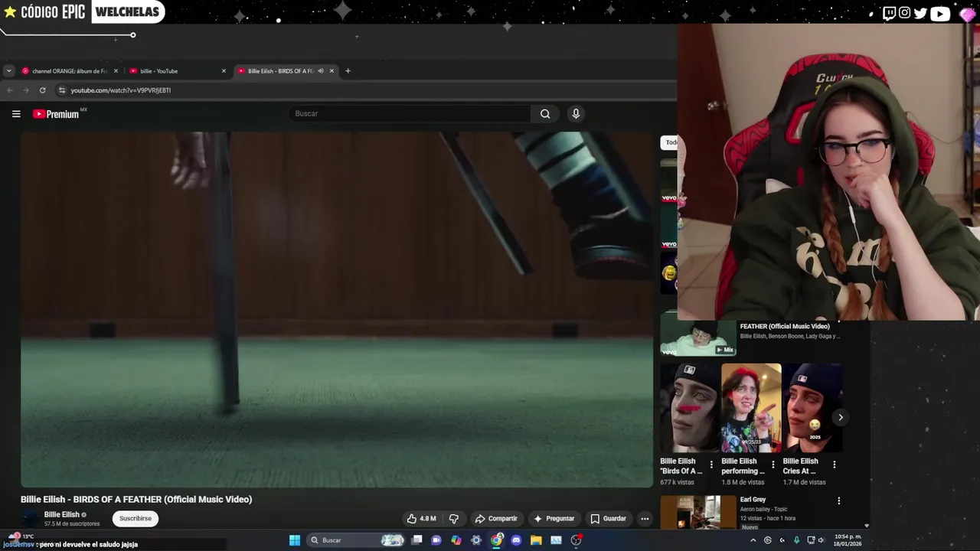Image resolution: width=980 pixels, height=551 pixels.
Task: Open options for Billie Eilish performing short
Action: [x=773, y=465]
